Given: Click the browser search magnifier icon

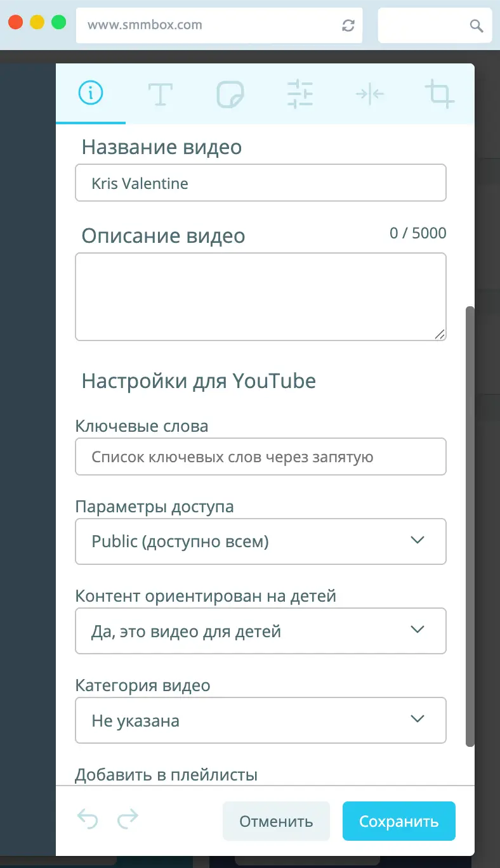Looking at the screenshot, I should coord(476,25).
